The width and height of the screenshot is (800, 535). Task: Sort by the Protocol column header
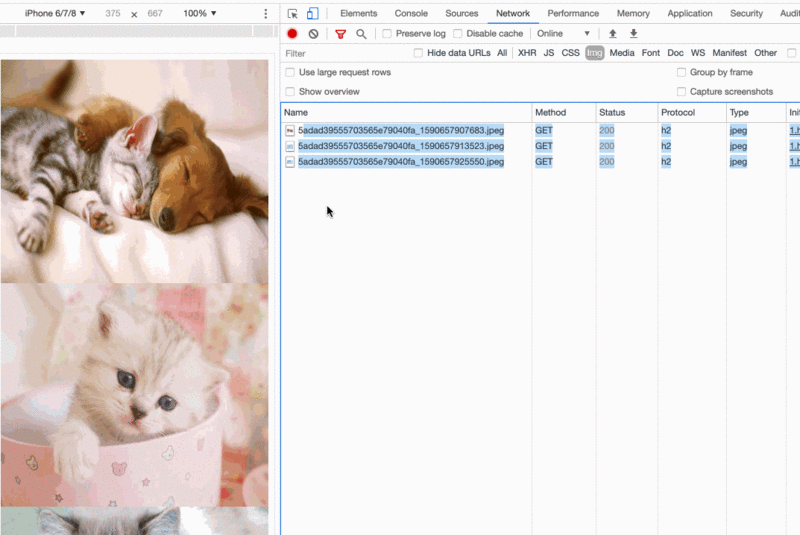692,113
